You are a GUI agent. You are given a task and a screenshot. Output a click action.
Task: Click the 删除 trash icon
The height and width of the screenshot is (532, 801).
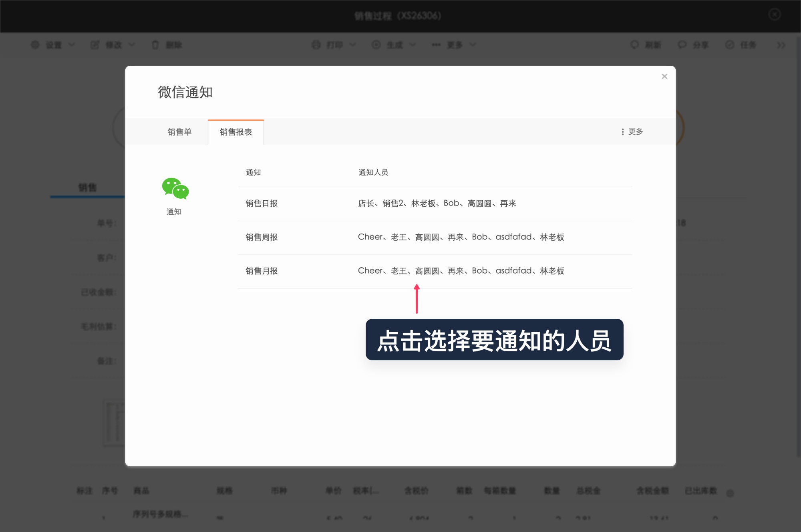[155, 45]
